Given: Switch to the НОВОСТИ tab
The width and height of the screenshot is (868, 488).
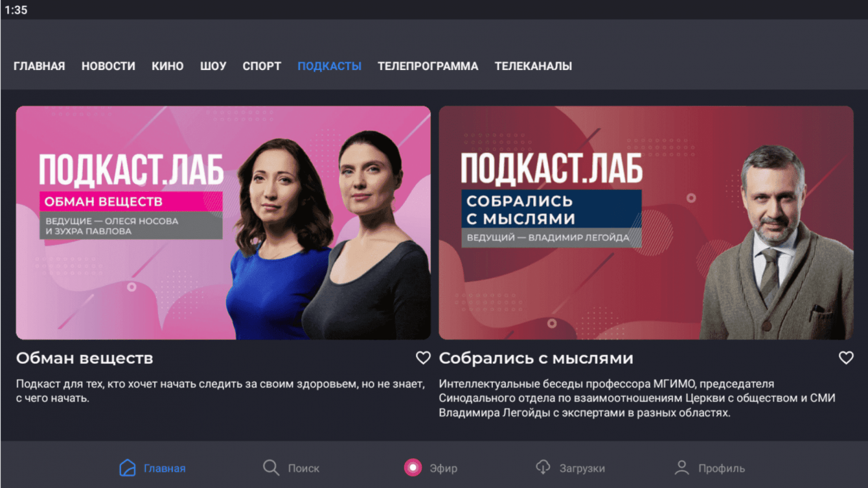Looking at the screenshot, I should click(x=108, y=66).
